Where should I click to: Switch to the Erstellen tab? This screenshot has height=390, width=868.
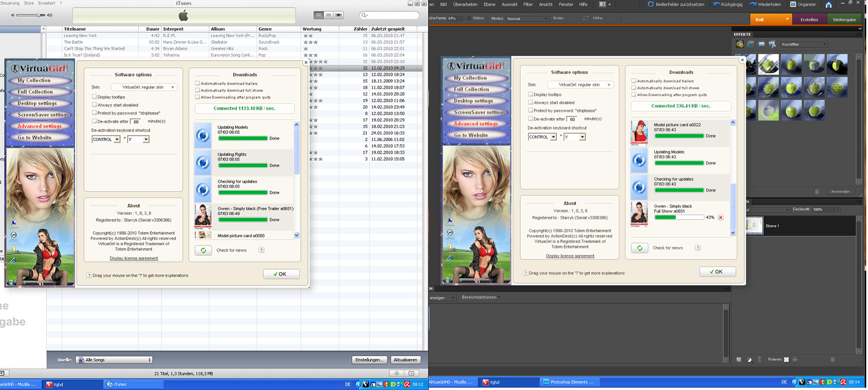[x=809, y=19]
